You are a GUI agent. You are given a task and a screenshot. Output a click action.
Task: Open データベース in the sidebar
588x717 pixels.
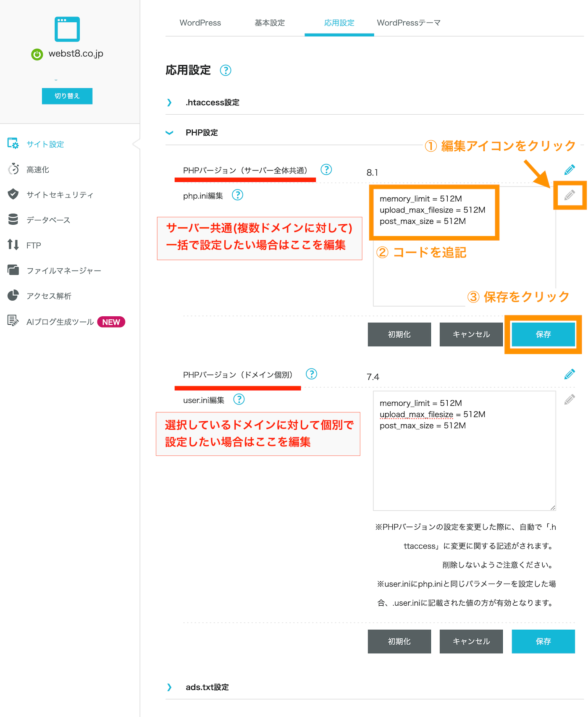coord(48,220)
